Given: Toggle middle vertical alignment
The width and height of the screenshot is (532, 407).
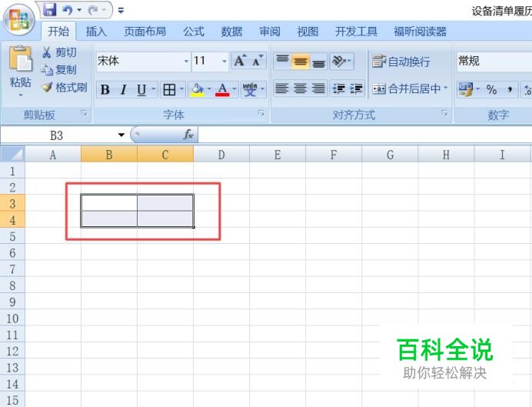Looking at the screenshot, I should point(301,61).
